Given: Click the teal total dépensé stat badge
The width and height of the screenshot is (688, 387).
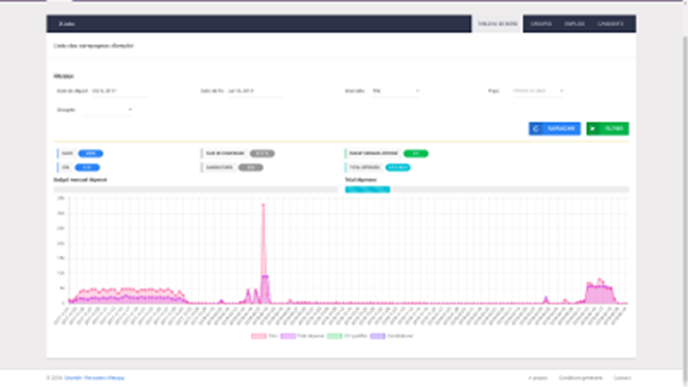Looking at the screenshot, I should [x=398, y=168].
